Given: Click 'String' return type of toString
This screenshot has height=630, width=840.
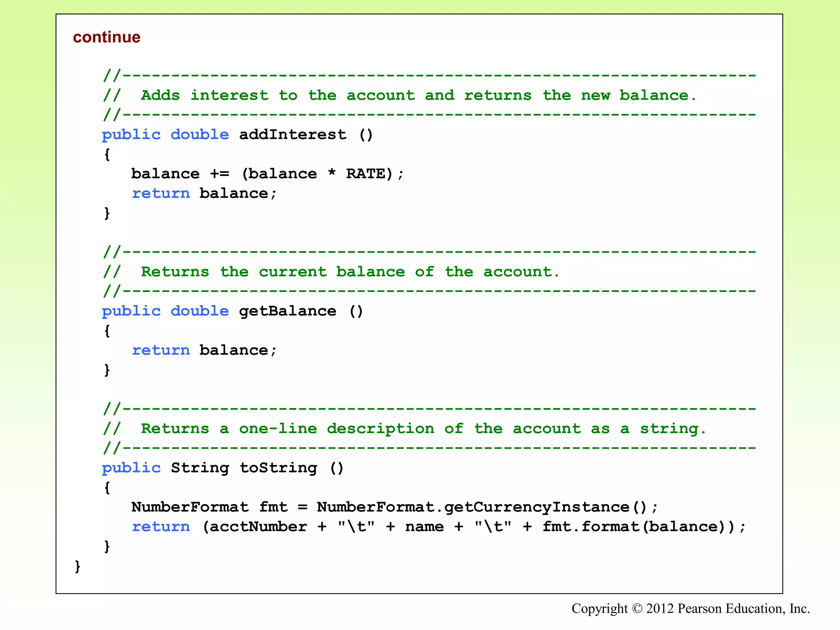Looking at the screenshot, I should 199,468.
